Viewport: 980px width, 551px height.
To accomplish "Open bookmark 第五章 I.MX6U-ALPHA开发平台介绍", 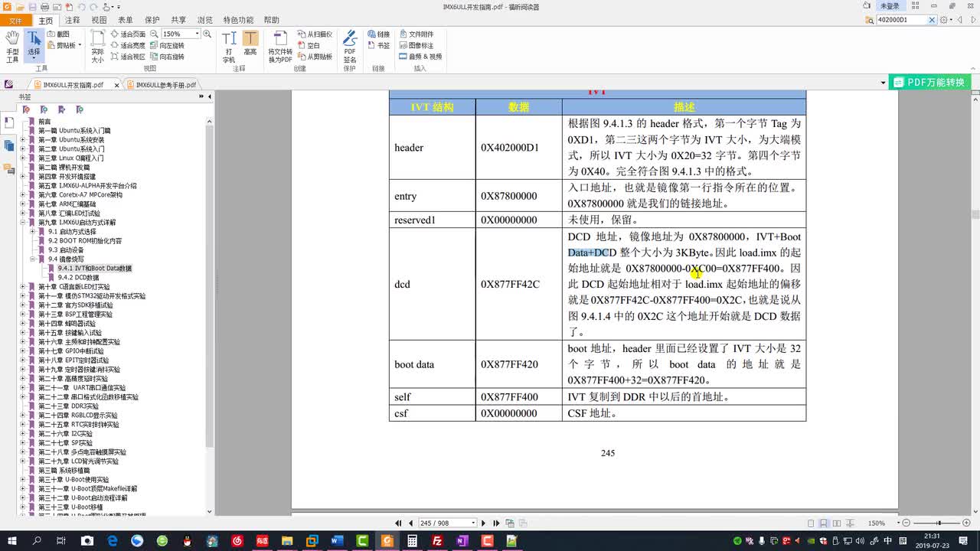I will click(x=87, y=186).
